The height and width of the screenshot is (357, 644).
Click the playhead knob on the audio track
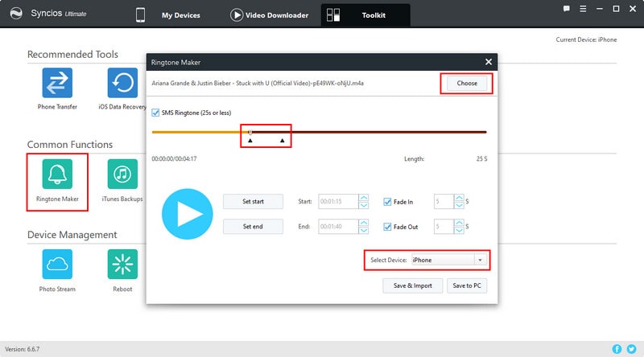point(250,132)
